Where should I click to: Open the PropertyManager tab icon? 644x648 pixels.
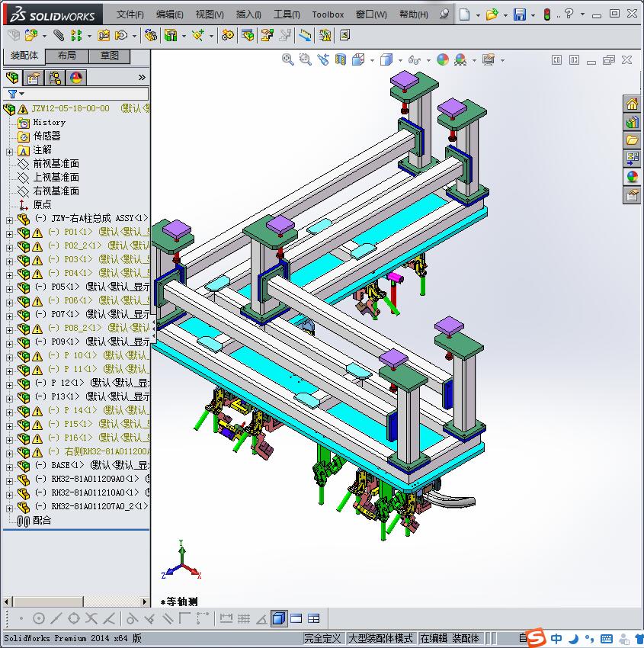point(34,77)
